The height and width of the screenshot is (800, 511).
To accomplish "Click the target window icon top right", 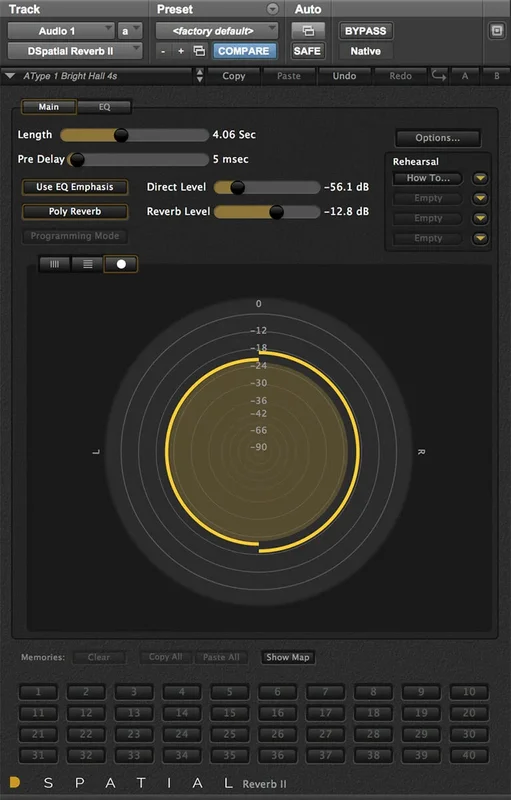I will (x=497, y=31).
